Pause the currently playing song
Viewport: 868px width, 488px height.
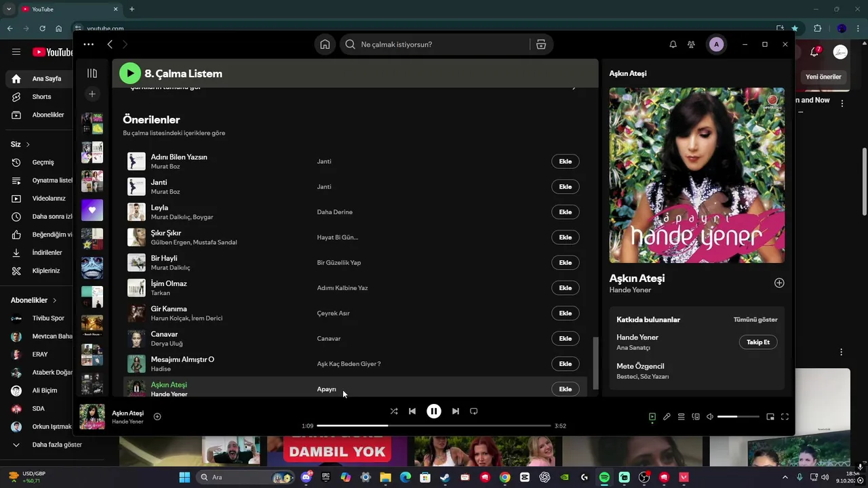coord(434,411)
